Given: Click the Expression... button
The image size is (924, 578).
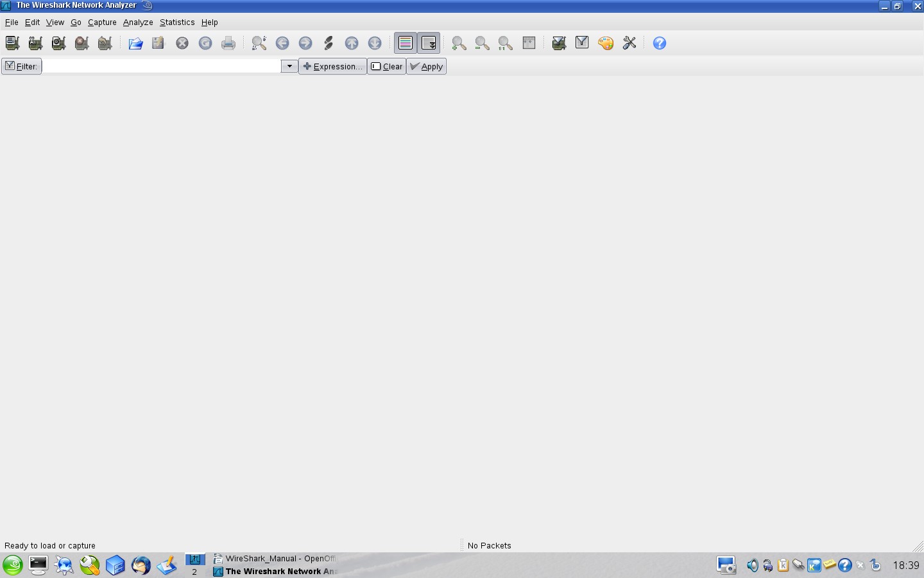Looking at the screenshot, I should click(332, 66).
